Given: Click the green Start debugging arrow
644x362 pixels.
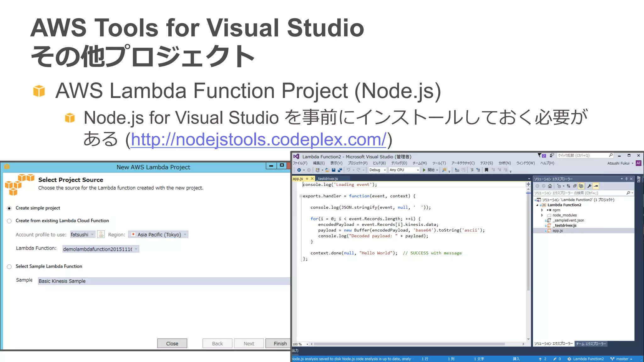Looking at the screenshot, I should (424, 170).
